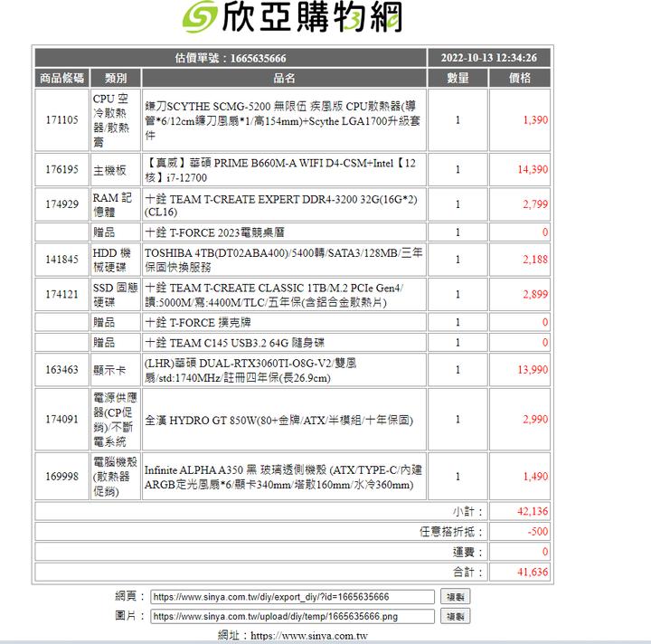Viewport: 651px width, 644px height.
Task: Click the SSD 固態硬碟 category cell
Action: [x=116, y=294]
